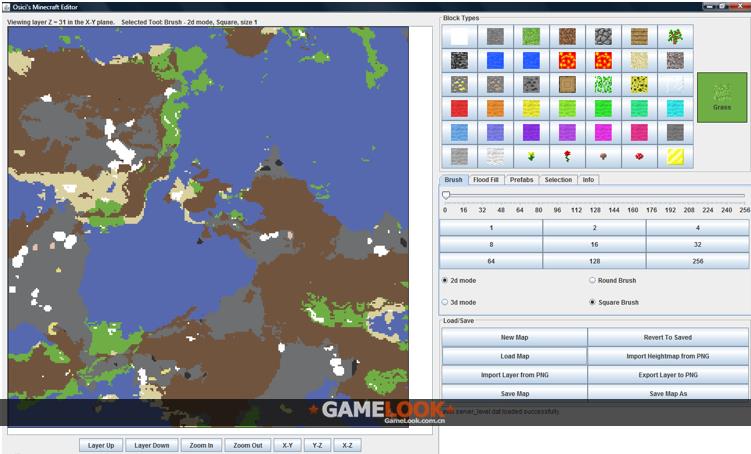Pick the cyan wool color block
Viewport: 751px width, 454px height.
(x=675, y=108)
